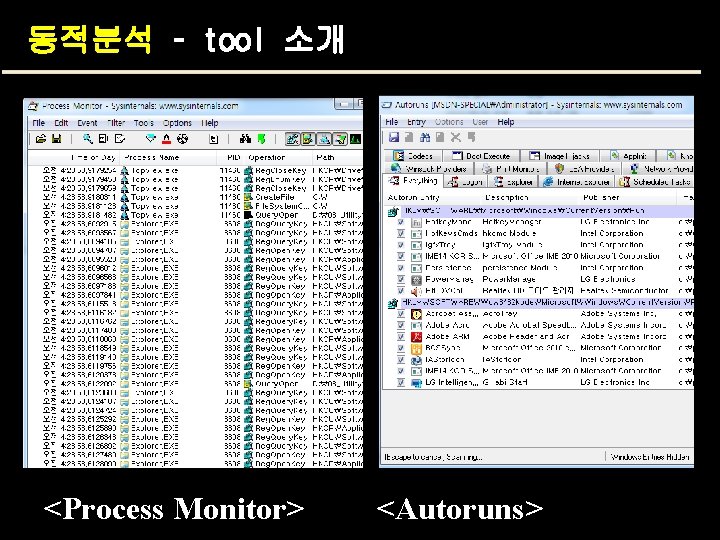The height and width of the screenshot is (540, 720).
Task: Open File menu in Process Monitor
Action: coord(39,123)
